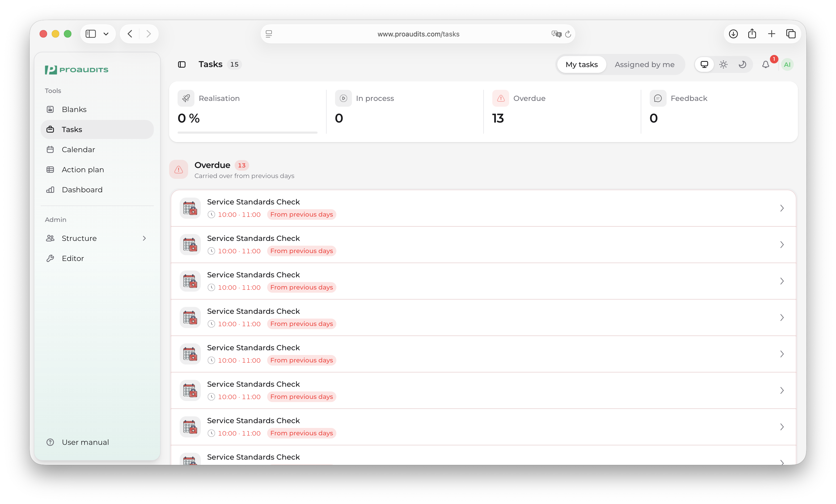Click the ProAudits logo
Screen dimensions: 836x504
[77, 69]
